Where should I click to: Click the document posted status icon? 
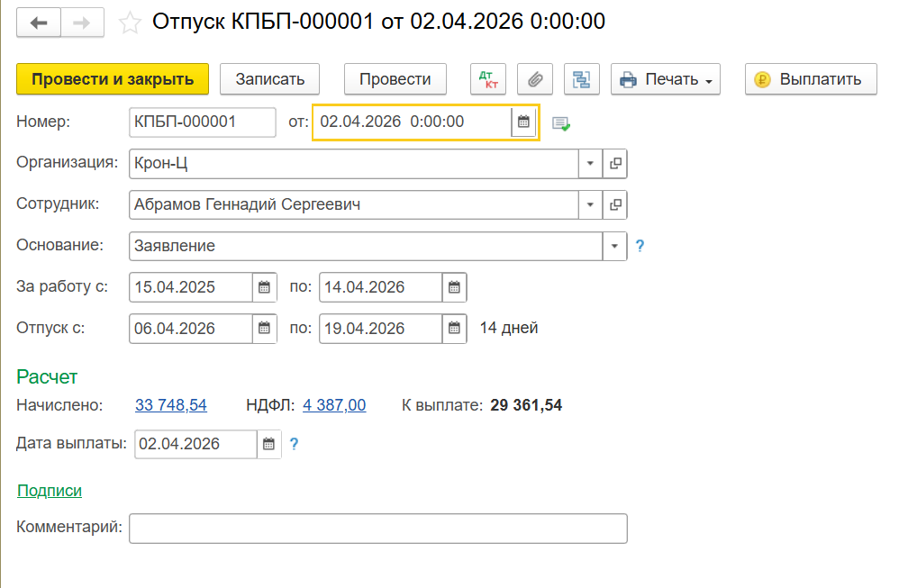(561, 123)
